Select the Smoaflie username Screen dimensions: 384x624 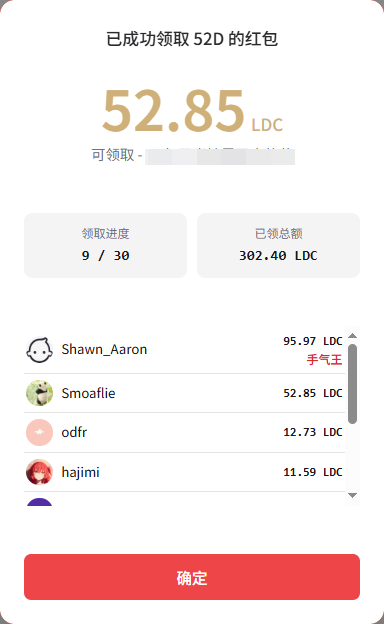(x=88, y=393)
